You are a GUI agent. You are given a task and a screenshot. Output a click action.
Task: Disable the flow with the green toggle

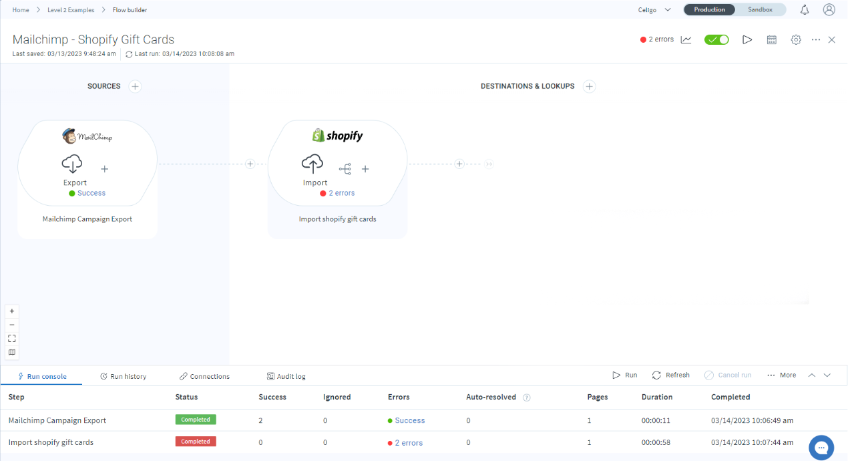[716, 39]
